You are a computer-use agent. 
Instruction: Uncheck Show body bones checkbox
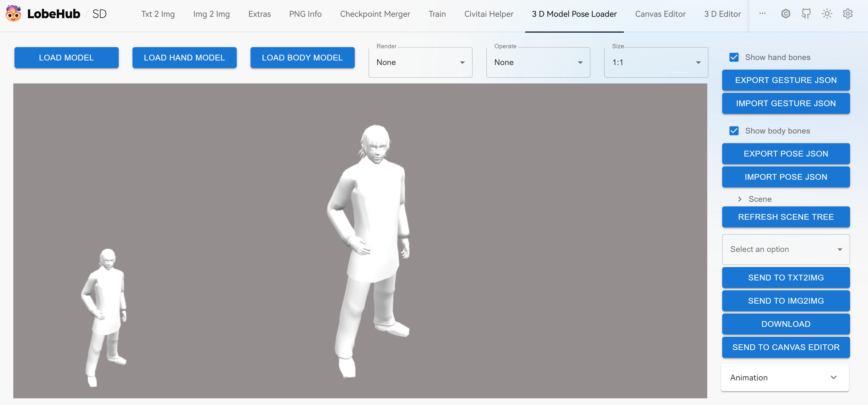(x=734, y=131)
